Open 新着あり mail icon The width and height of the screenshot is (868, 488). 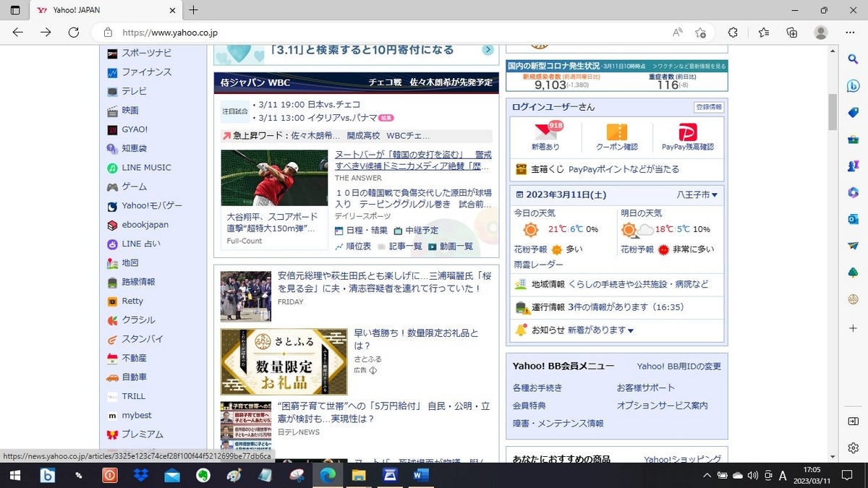pos(546,134)
